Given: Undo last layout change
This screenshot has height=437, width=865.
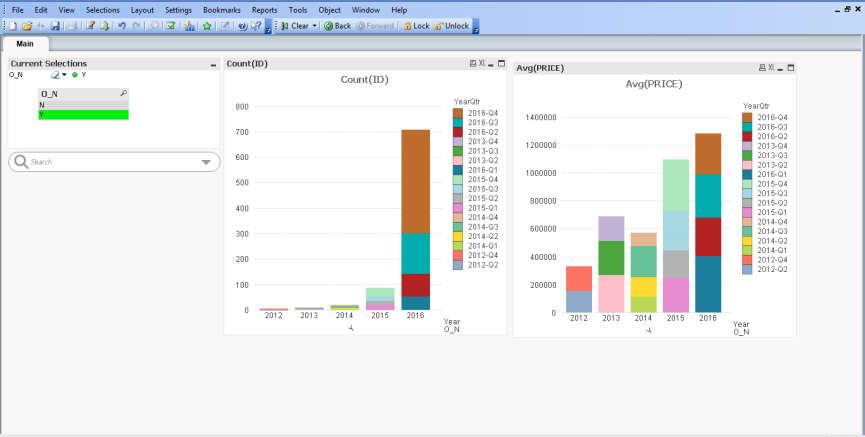Looking at the screenshot, I should point(122,26).
